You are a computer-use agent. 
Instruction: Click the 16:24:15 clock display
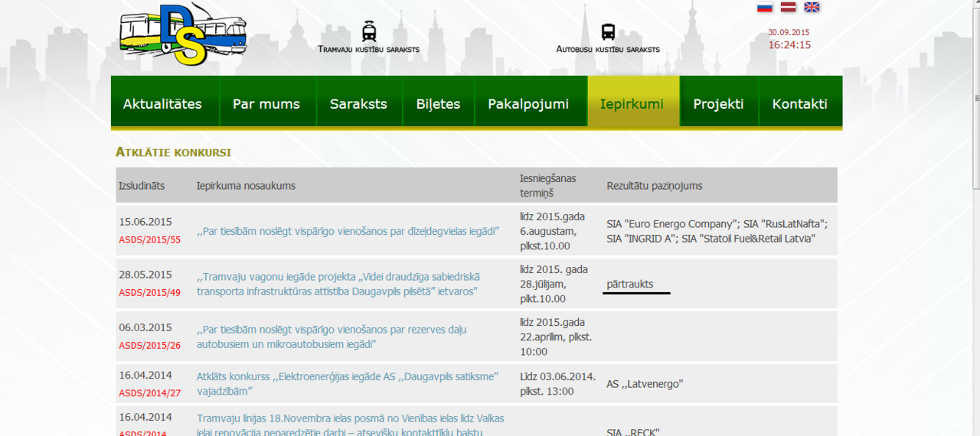click(x=789, y=45)
